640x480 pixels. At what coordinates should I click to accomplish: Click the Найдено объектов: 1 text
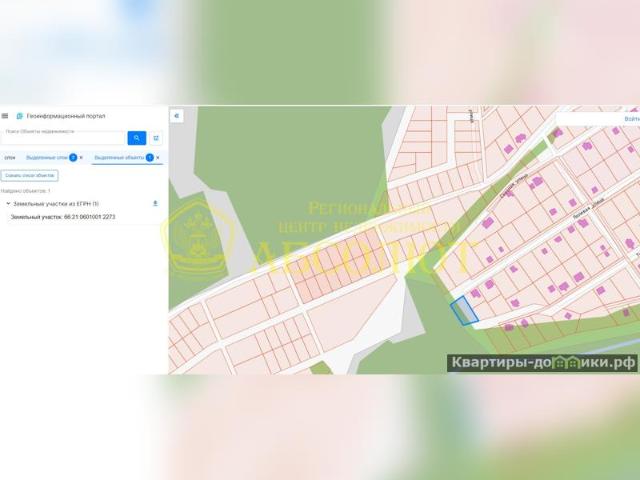pos(26,191)
